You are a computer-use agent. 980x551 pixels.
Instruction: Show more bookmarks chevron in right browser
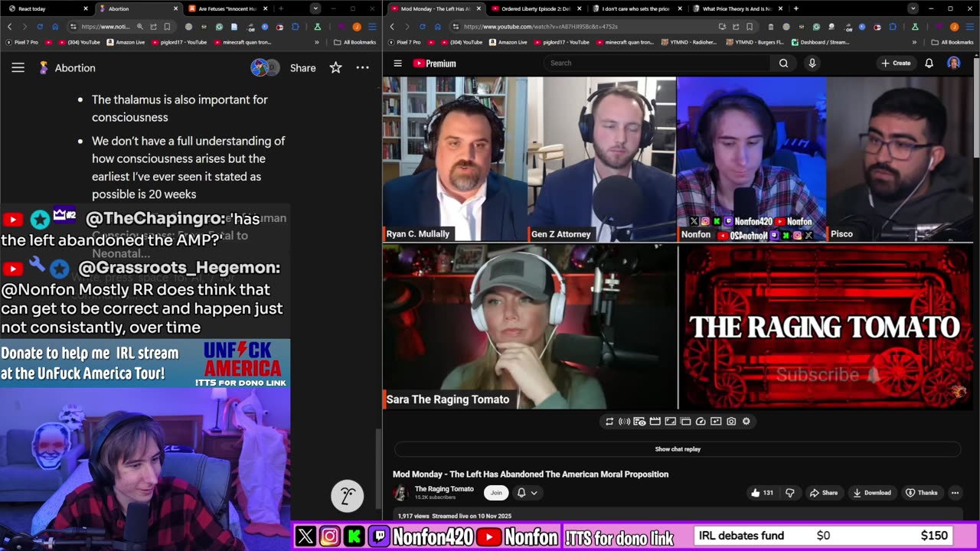[914, 42]
